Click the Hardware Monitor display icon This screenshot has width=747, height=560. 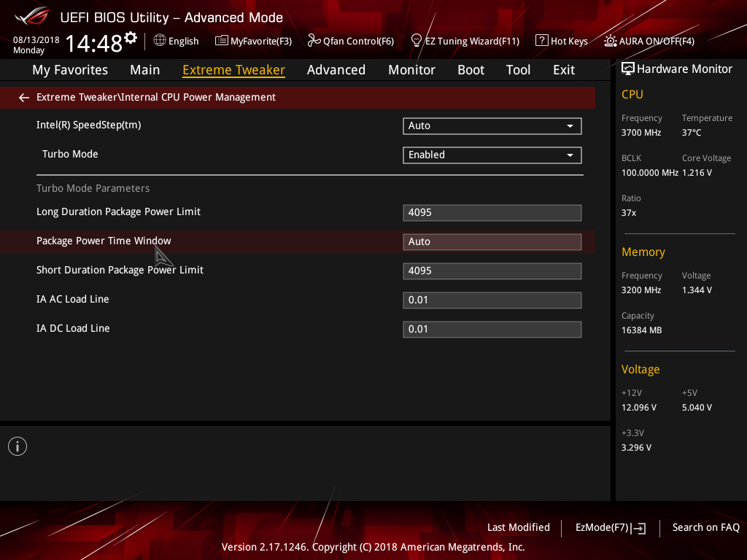[x=628, y=69]
